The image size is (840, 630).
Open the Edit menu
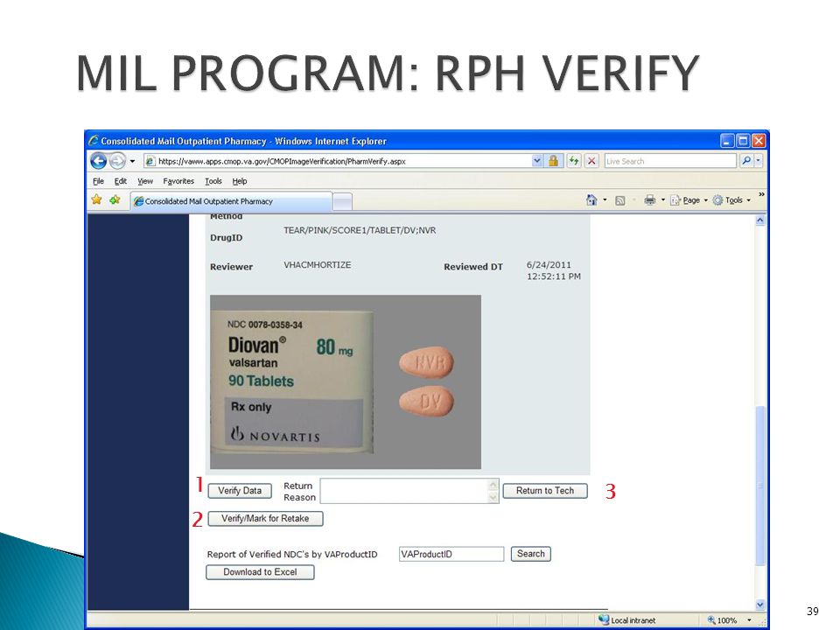[121, 181]
